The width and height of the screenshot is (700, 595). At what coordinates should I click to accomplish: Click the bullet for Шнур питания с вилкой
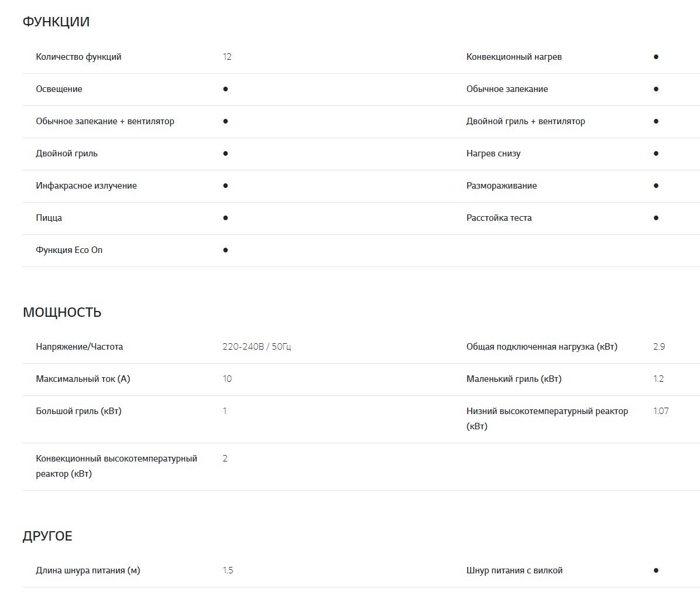click(656, 570)
